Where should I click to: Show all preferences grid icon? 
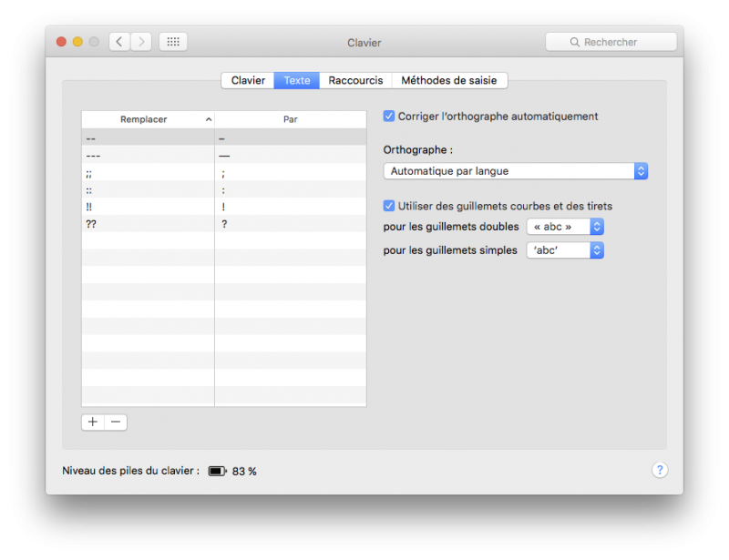point(173,42)
